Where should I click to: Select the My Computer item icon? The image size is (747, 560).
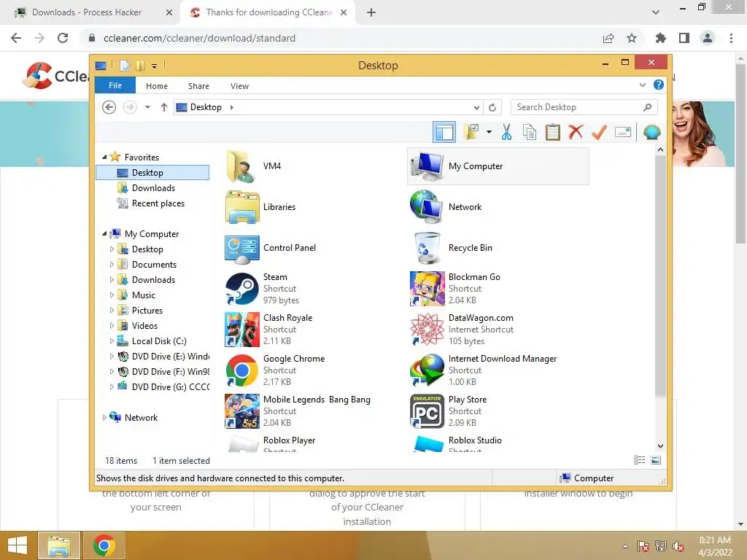click(x=427, y=166)
